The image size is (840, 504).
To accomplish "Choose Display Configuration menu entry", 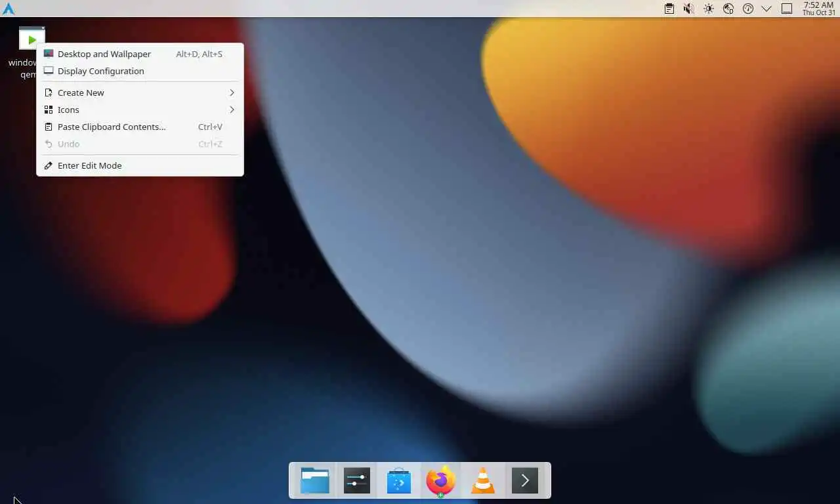I will (140, 71).
